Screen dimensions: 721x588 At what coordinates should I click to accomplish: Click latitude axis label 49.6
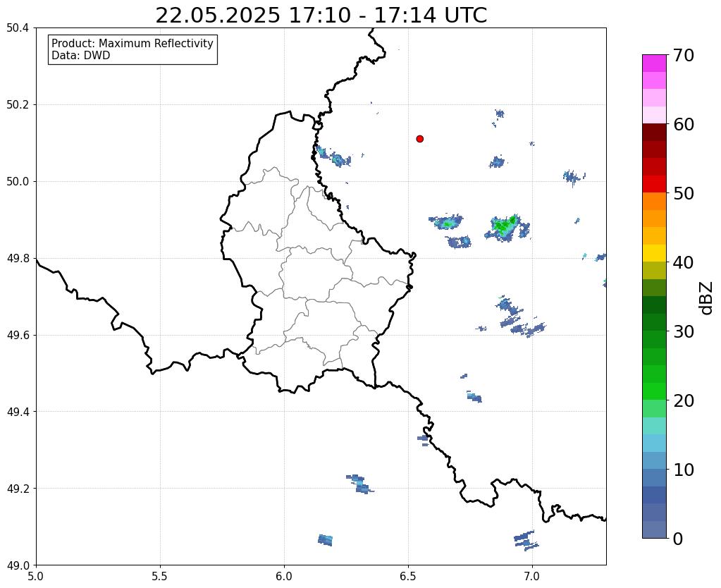pos(18,336)
